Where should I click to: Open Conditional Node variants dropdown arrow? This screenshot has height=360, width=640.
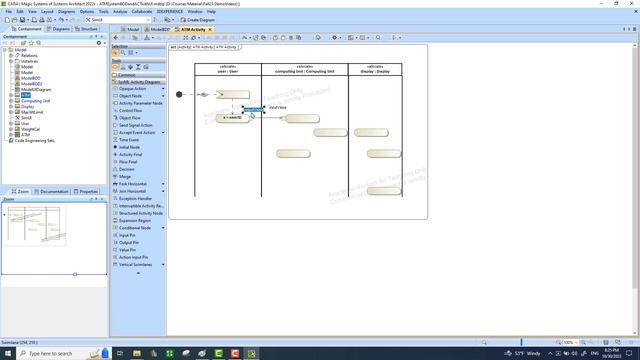point(163,228)
